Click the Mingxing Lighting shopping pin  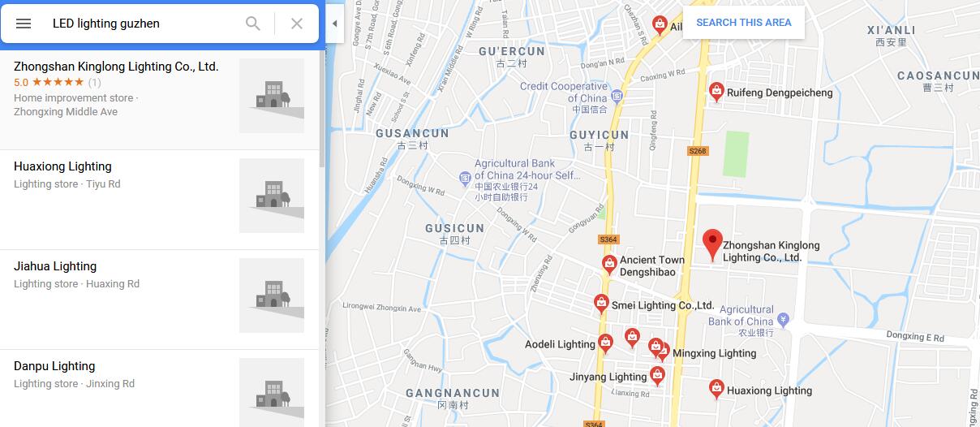(663, 352)
